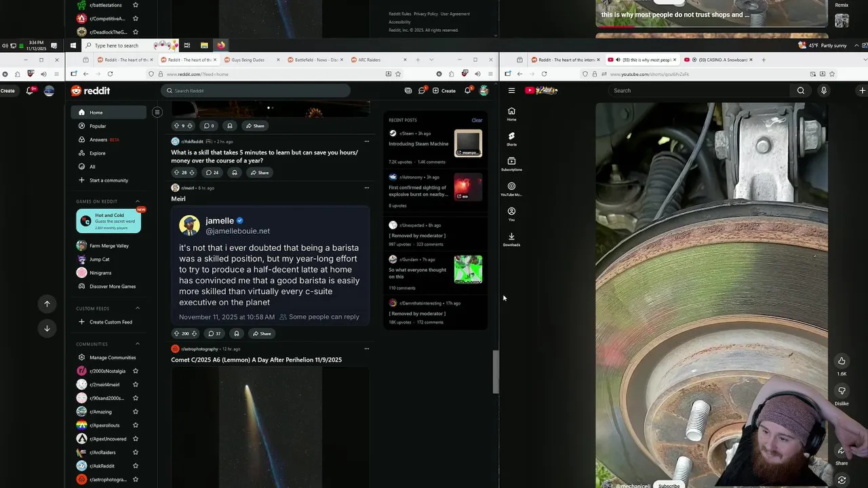Toggle favorite star for r/Amazing
Screen dimensions: 868x488
[136, 411]
